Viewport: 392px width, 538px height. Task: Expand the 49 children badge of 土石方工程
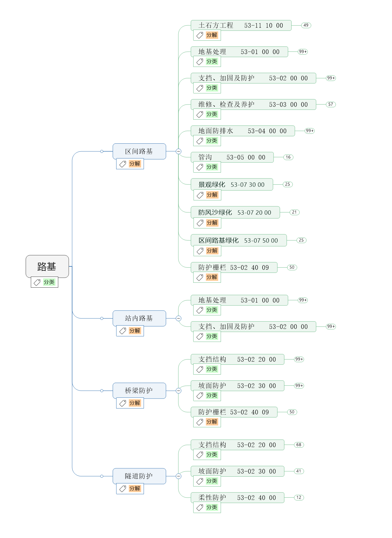(x=306, y=25)
